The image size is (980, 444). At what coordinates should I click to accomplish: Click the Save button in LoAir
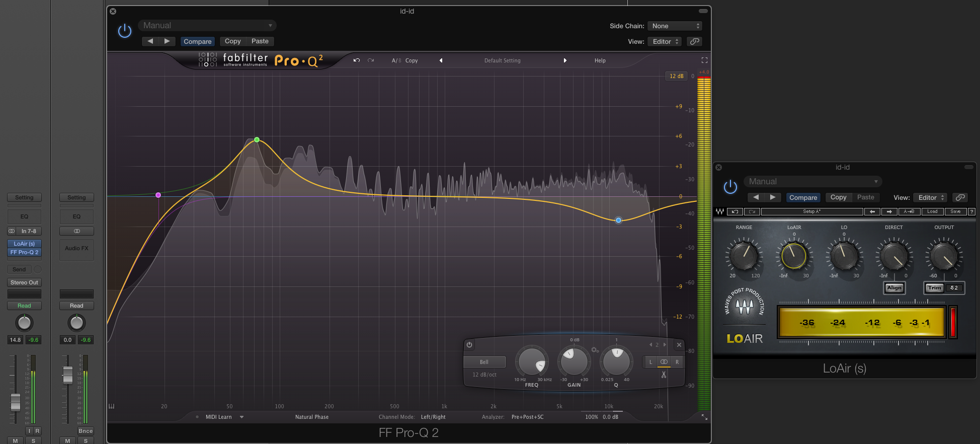click(x=955, y=211)
